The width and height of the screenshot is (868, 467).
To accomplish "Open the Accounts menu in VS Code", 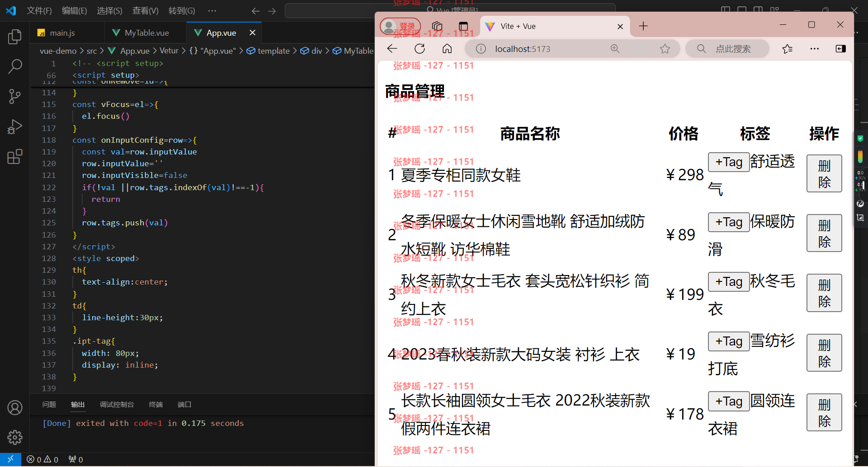I will 15,407.
